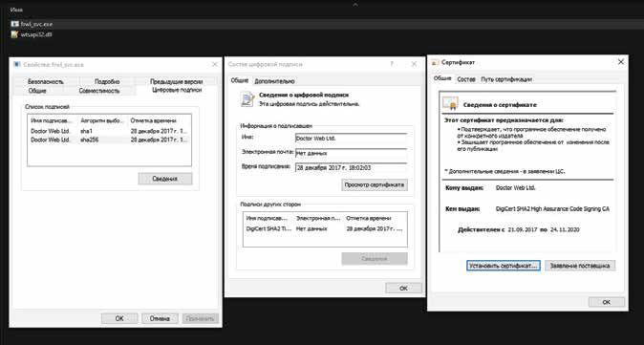
Task: Click the Время подписания field
Action: [351, 167]
